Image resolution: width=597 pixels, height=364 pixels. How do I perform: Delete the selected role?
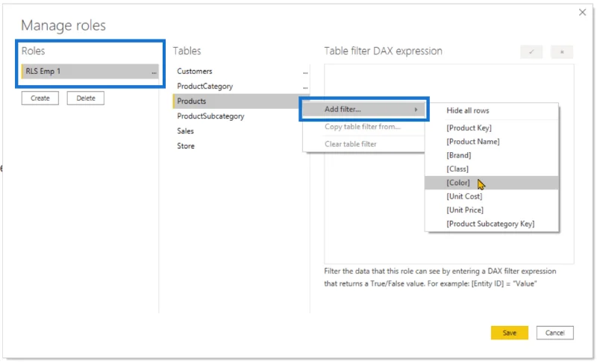click(86, 98)
